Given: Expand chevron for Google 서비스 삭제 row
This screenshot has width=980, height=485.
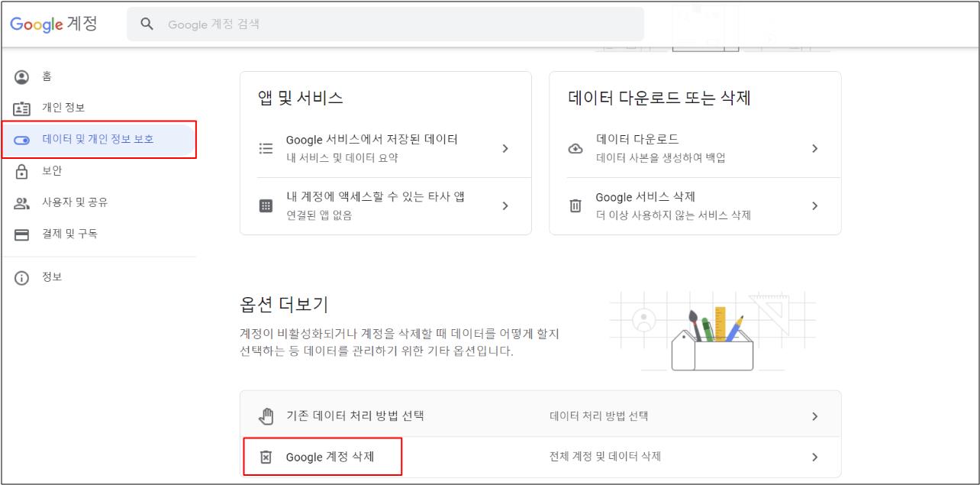Looking at the screenshot, I should [x=815, y=205].
